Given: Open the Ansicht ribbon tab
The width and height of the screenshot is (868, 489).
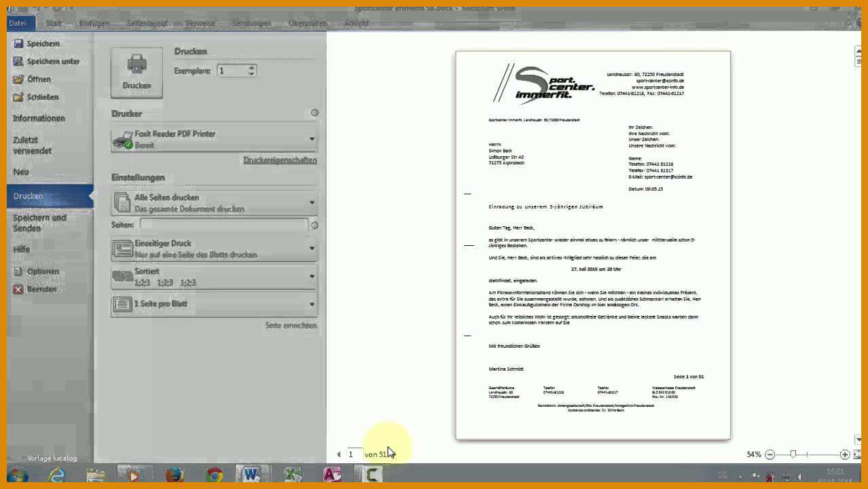Looking at the screenshot, I should (x=357, y=23).
